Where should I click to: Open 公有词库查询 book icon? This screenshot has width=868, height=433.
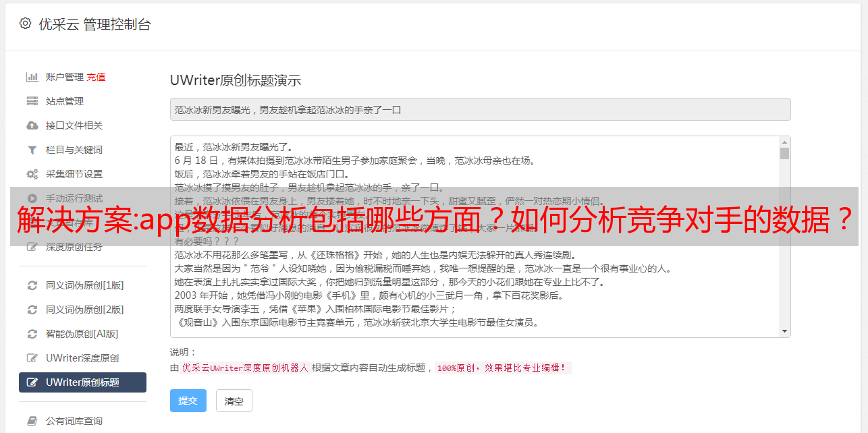click(32, 421)
